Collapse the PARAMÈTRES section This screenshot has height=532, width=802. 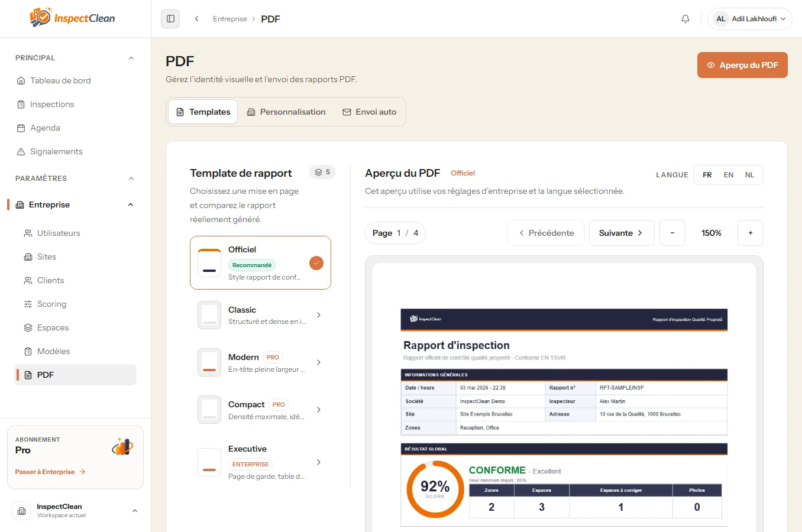pos(131,179)
